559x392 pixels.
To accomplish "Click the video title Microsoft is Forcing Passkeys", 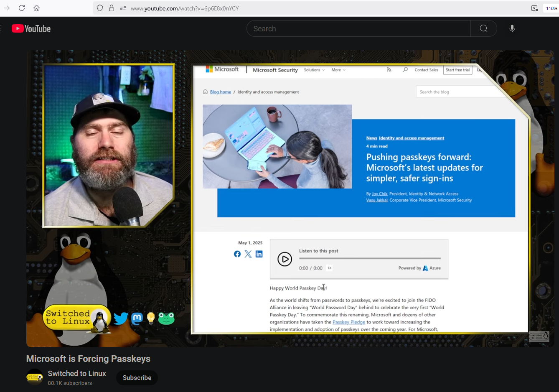I will [x=88, y=359].
